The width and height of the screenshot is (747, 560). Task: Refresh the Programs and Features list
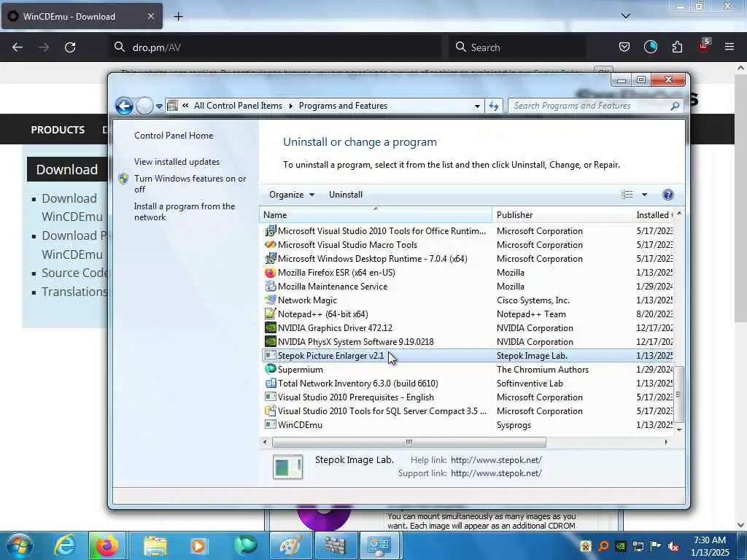(x=494, y=106)
